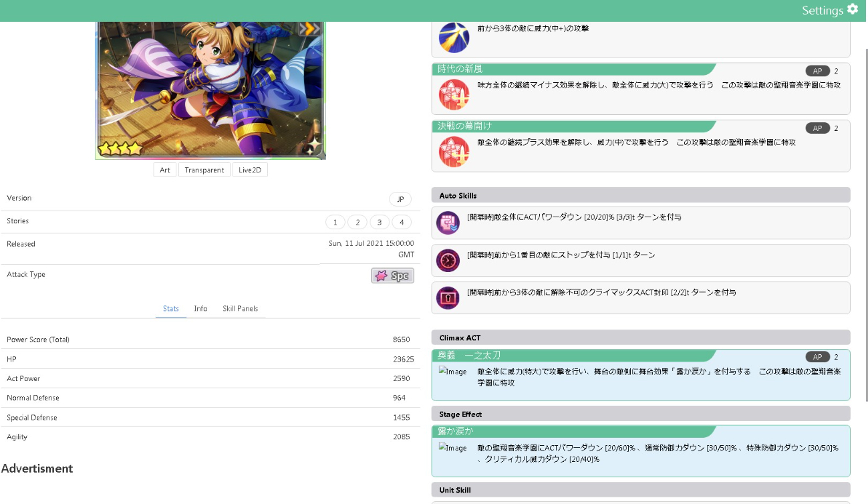The image size is (868, 504).
Task: Click the Spc attack type badge
Action: click(x=392, y=275)
